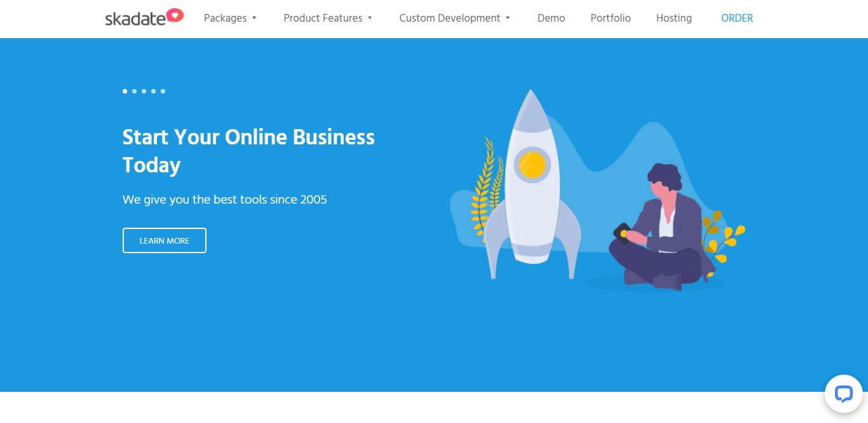The width and height of the screenshot is (868, 423).
Task: Expand the Custom Development dropdown
Action: point(455,18)
